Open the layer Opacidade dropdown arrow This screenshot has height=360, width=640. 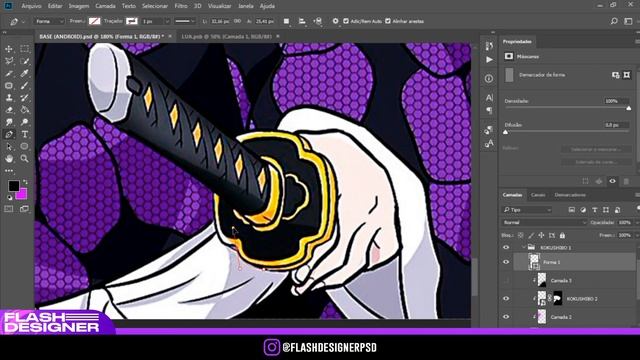[x=636, y=222]
